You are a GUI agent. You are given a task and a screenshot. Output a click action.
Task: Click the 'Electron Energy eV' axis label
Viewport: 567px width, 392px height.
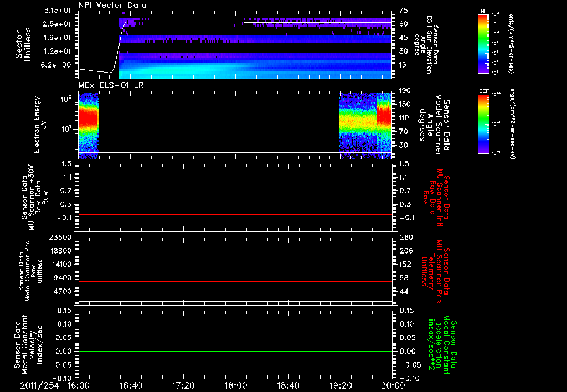point(40,125)
